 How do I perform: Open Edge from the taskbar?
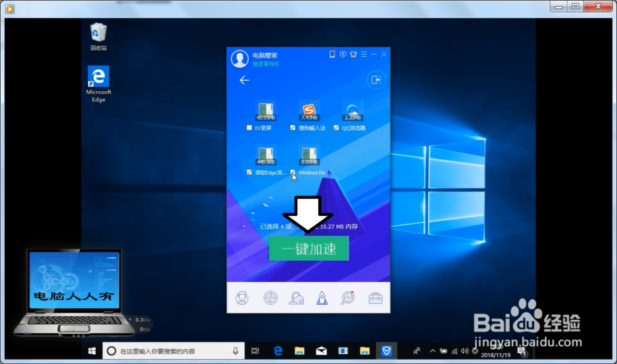pos(278,351)
